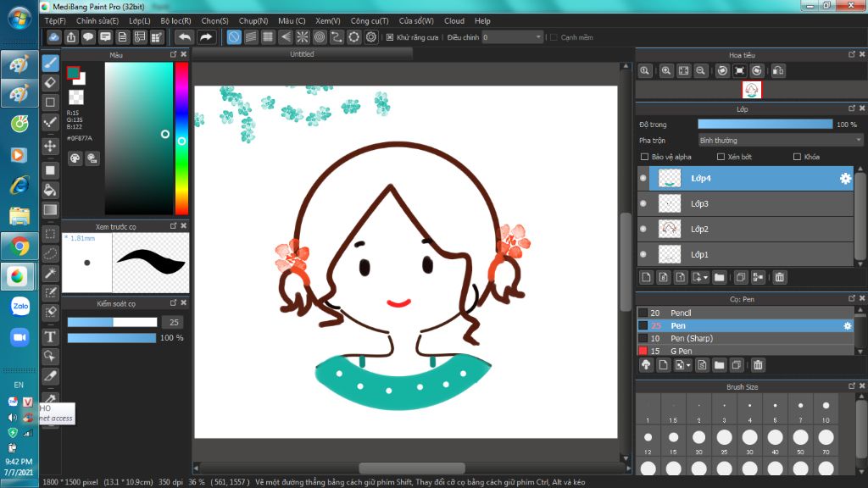Open the add layer dropdown arrow
The height and width of the screenshot is (488, 868).
pos(704,277)
